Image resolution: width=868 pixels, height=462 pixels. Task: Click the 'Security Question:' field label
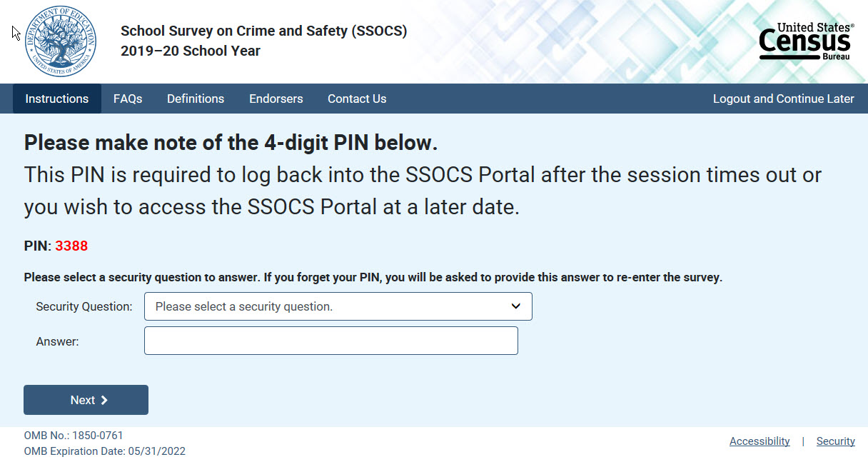click(84, 306)
